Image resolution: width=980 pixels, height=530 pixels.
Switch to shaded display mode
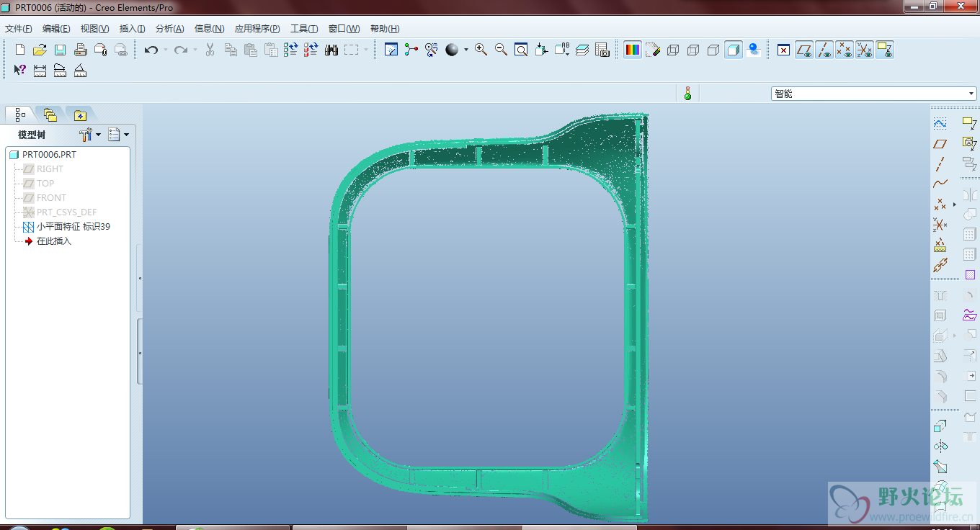coord(734,50)
